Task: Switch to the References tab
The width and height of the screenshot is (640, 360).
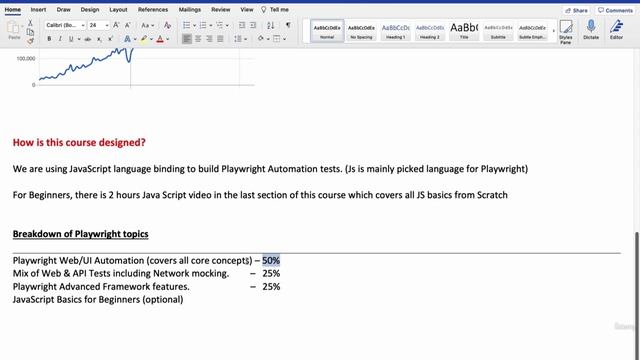Action: pyautogui.click(x=153, y=9)
